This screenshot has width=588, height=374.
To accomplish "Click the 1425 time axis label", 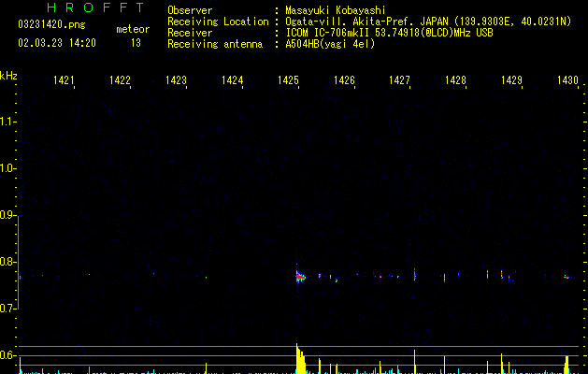I will 288,80.
